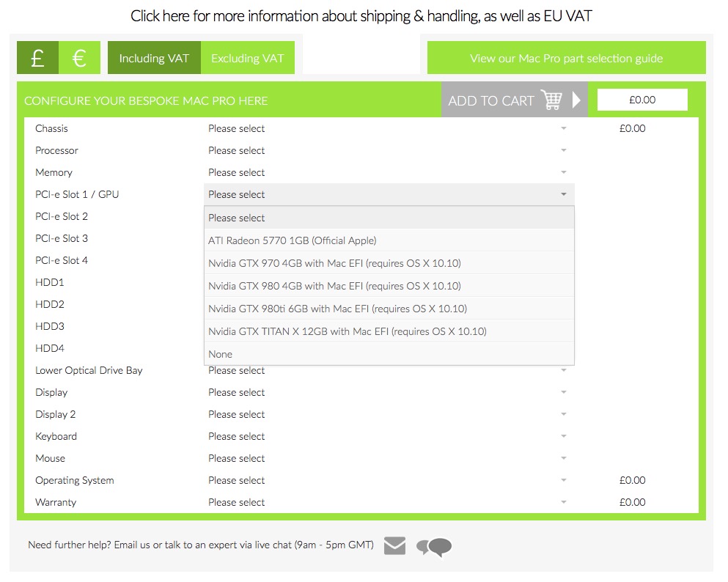Open the Processor dropdown
Screen dimensions: 728x582
(389, 150)
